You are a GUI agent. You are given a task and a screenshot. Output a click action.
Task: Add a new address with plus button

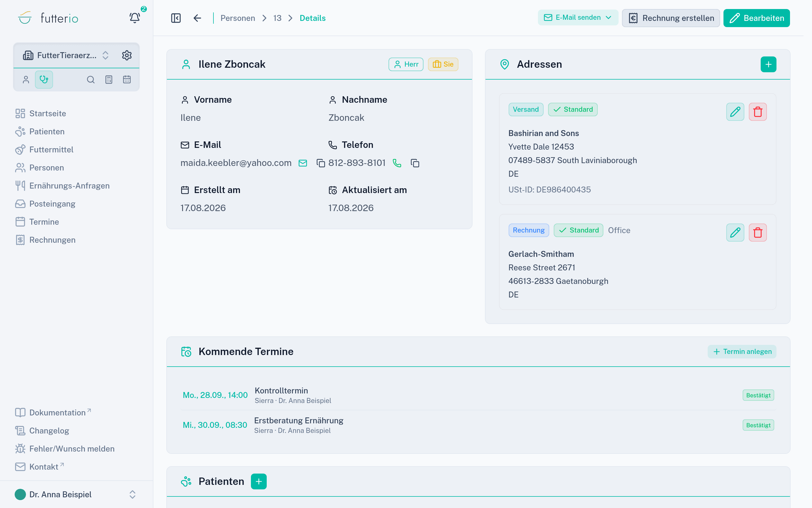[768, 65]
